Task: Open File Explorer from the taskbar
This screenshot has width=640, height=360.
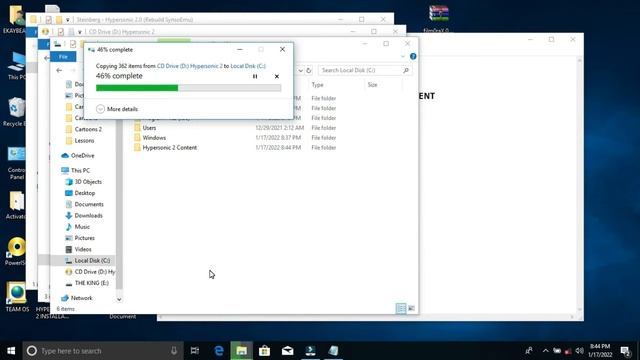Action: pos(242,351)
